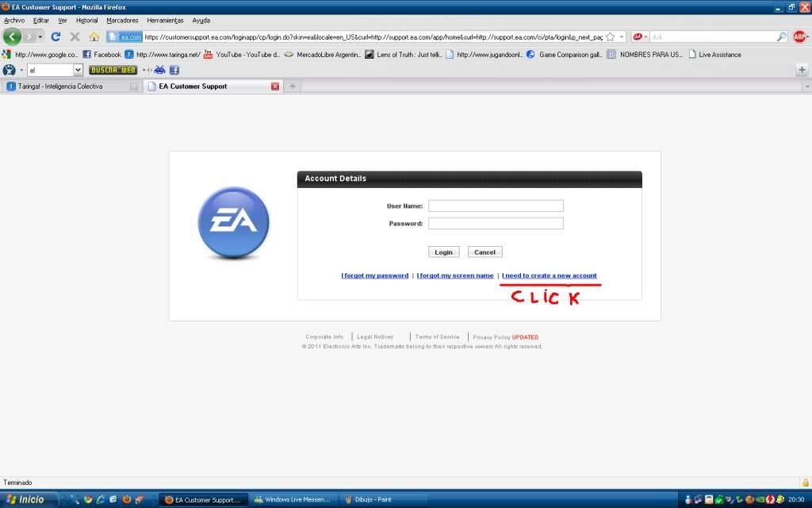Image resolution: width=812 pixels, height=508 pixels.
Task: Click the Facebook icon on the custom toolbar
Action: pos(174,70)
